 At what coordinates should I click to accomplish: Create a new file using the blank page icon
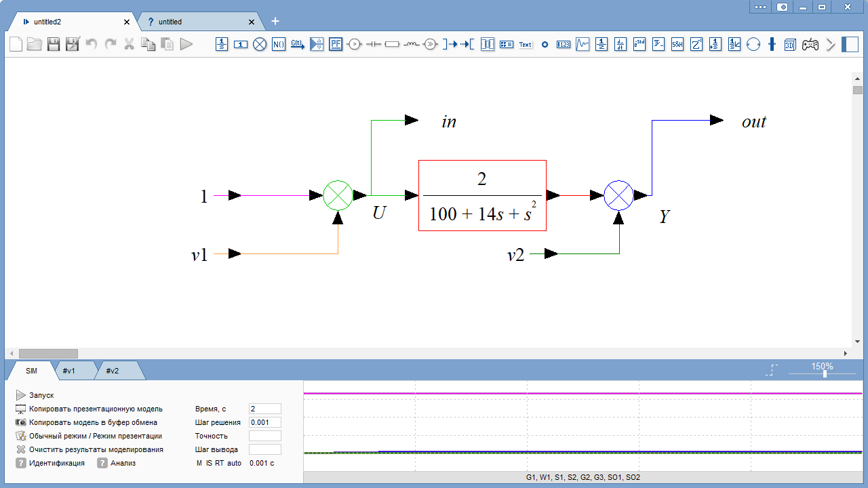15,45
